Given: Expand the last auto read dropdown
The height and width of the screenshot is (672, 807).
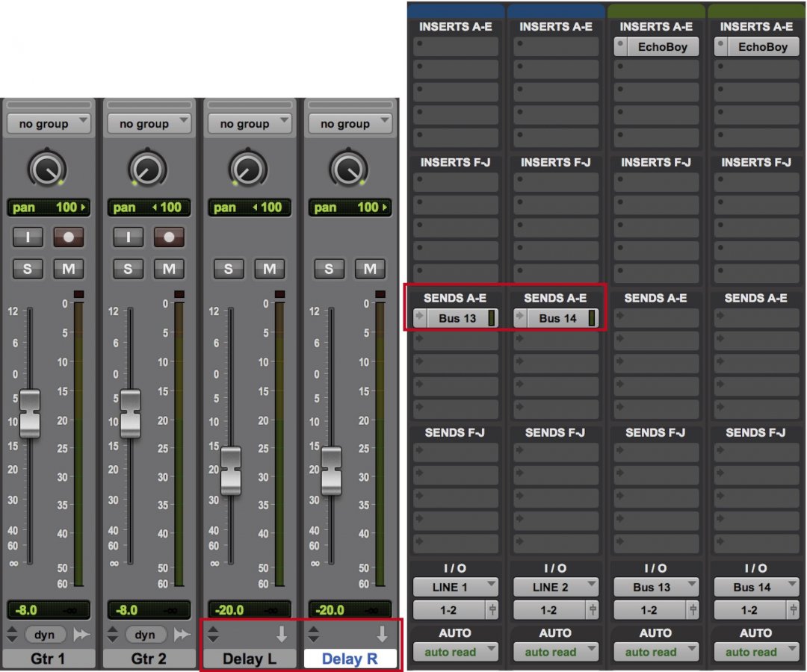Looking at the screenshot, I should (x=756, y=652).
